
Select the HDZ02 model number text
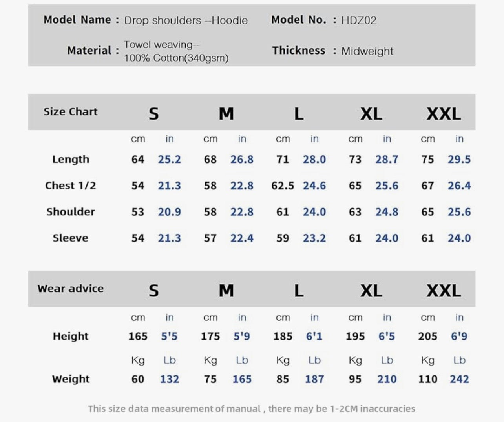pyautogui.click(x=359, y=20)
